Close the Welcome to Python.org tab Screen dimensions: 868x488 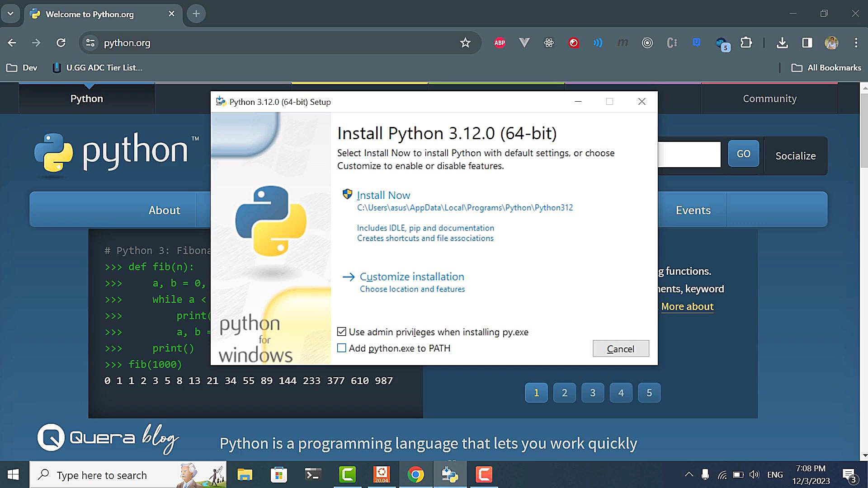coord(171,14)
